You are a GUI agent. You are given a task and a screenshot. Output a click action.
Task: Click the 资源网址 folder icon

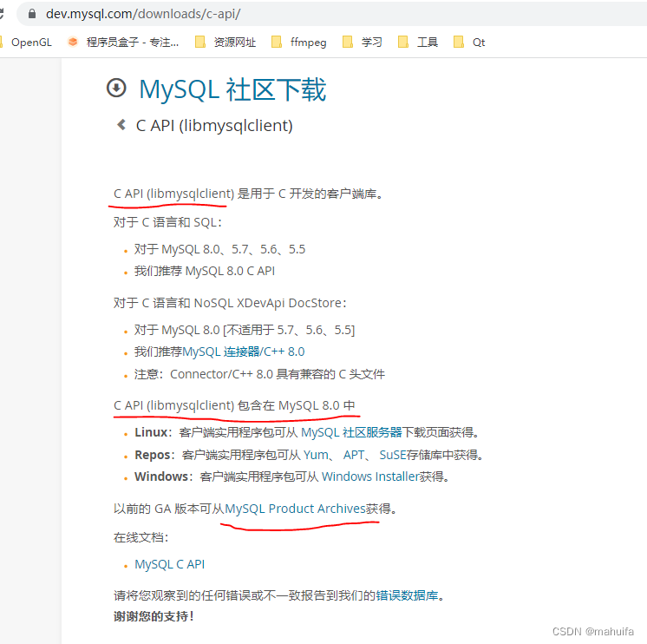[200, 42]
